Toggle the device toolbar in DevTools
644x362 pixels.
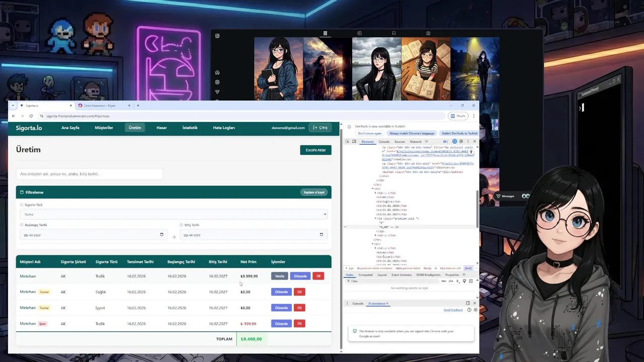(x=354, y=141)
